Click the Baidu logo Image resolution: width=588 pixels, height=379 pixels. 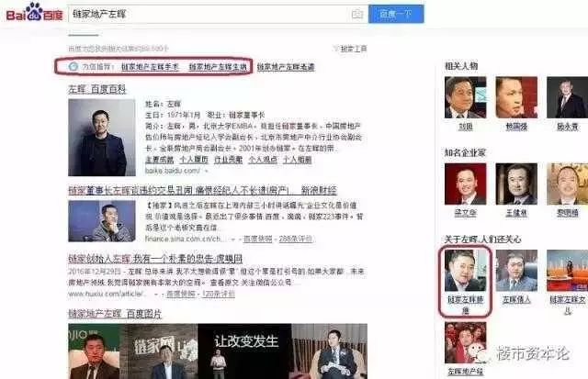(35, 12)
